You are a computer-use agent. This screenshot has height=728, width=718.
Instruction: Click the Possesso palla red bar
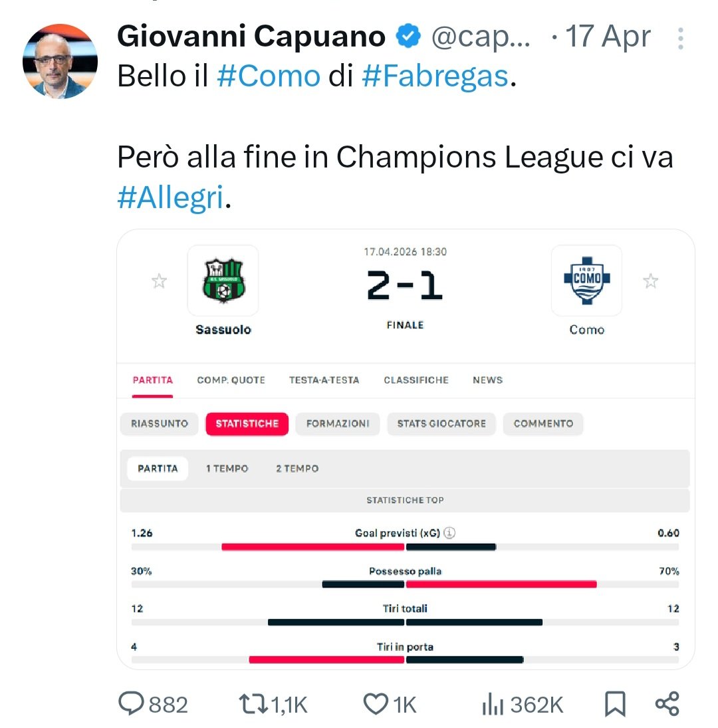(501, 584)
